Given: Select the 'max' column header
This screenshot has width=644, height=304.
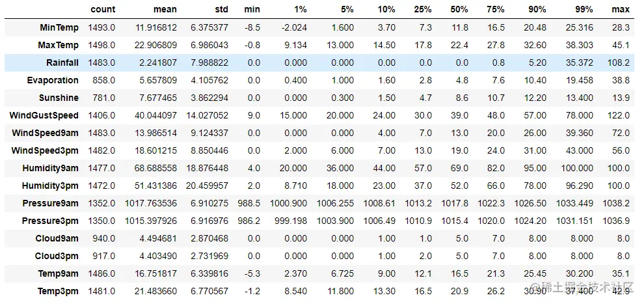Looking at the screenshot, I should 621,10.
